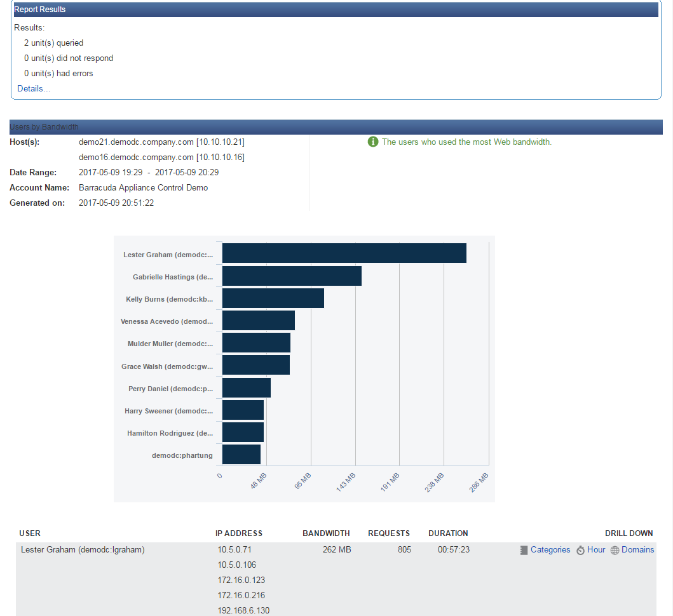This screenshot has width=673, height=616.
Task: Click the chart label Grace Walsh (demodc:gw...
Action: coord(167,367)
